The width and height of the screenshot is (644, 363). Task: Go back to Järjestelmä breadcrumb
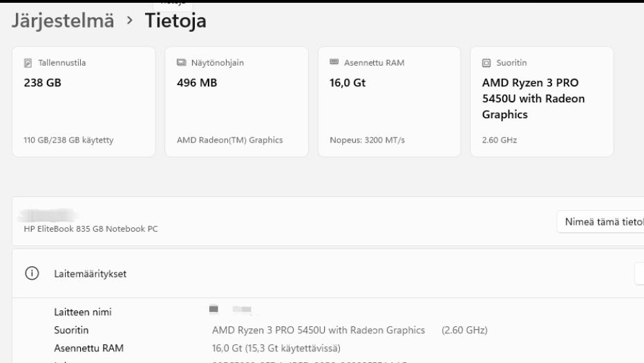coord(63,21)
